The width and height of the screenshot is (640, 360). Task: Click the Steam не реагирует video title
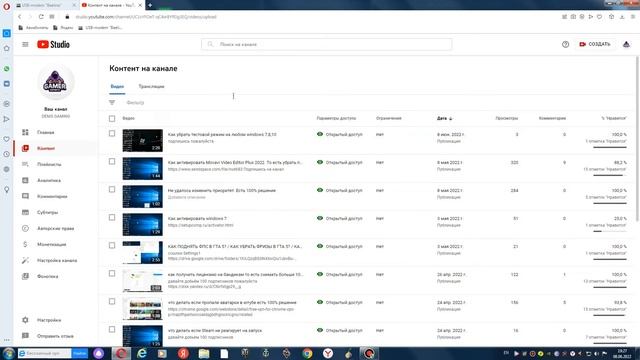tap(215, 330)
